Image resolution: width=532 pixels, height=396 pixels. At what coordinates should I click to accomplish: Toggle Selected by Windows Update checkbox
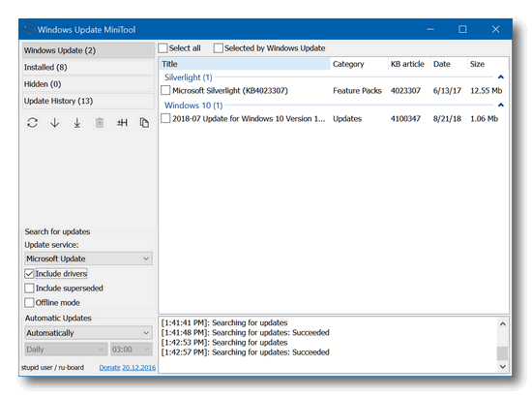(219, 47)
